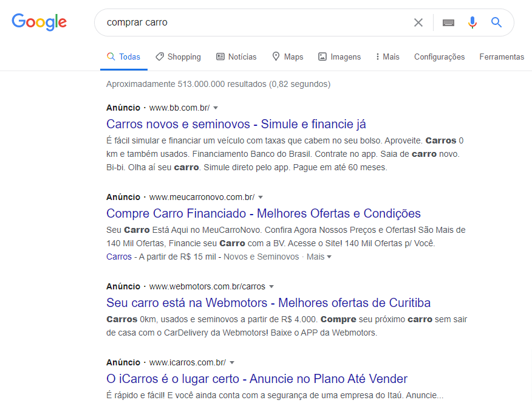Open the virtual keyboard icon

448,22
